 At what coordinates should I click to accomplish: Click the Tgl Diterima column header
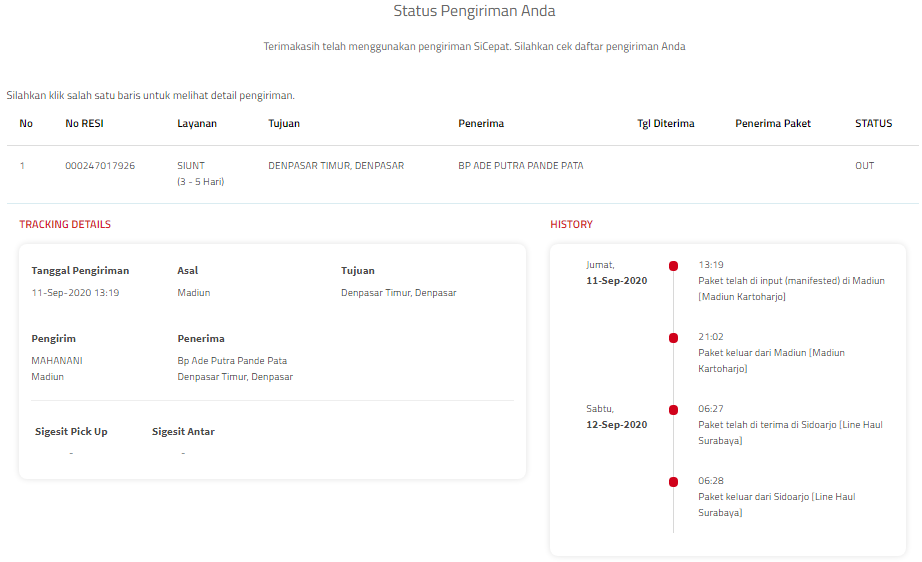click(666, 123)
